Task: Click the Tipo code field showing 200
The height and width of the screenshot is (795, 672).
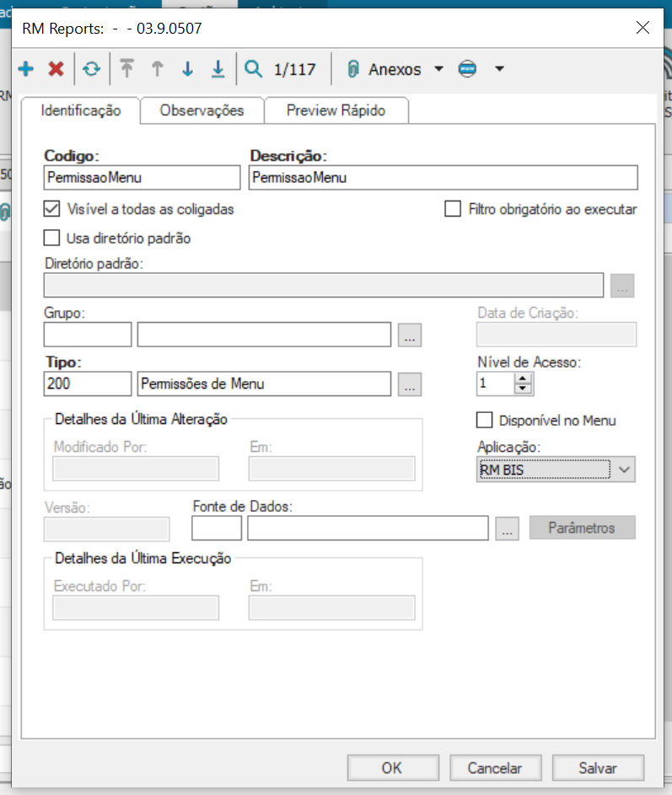Action: (88, 384)
